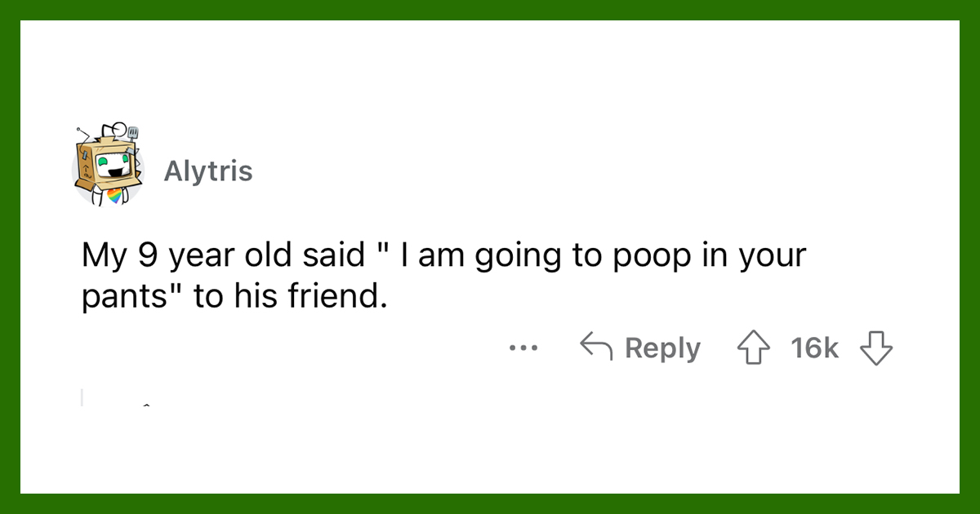This screenshot has width=980, height=514.
Task: Click the partially visible caret below comment
Action: point(146,404)
